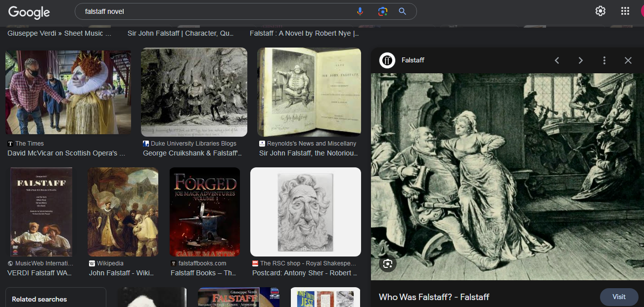Click 'Falstaff Books – Th...' caption
644x307 pixels.
point(203,273)
